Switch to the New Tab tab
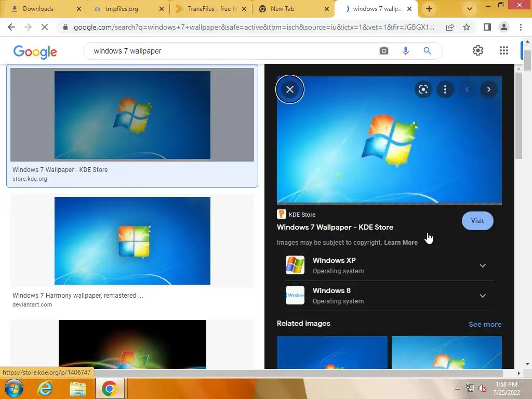 coord(282,9)
